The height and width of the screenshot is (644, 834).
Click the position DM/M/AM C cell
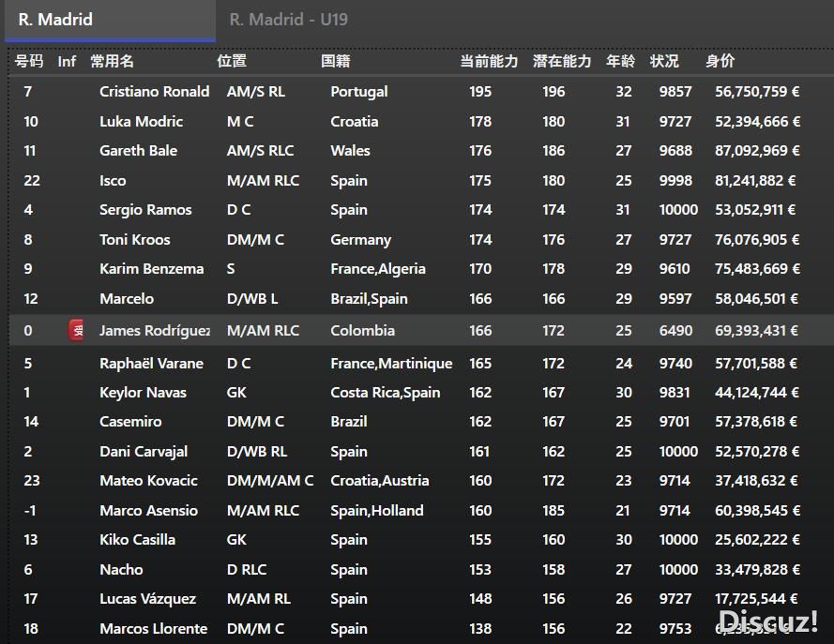coord(270,481)
